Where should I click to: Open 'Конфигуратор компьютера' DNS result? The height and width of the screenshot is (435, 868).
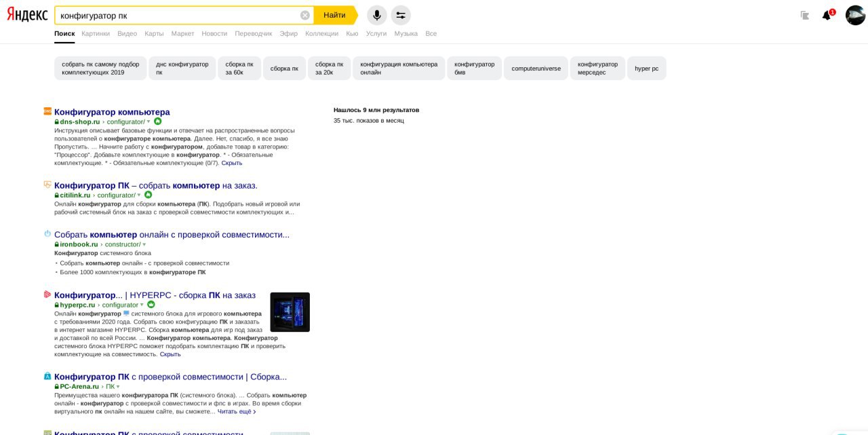coord(112,112)
